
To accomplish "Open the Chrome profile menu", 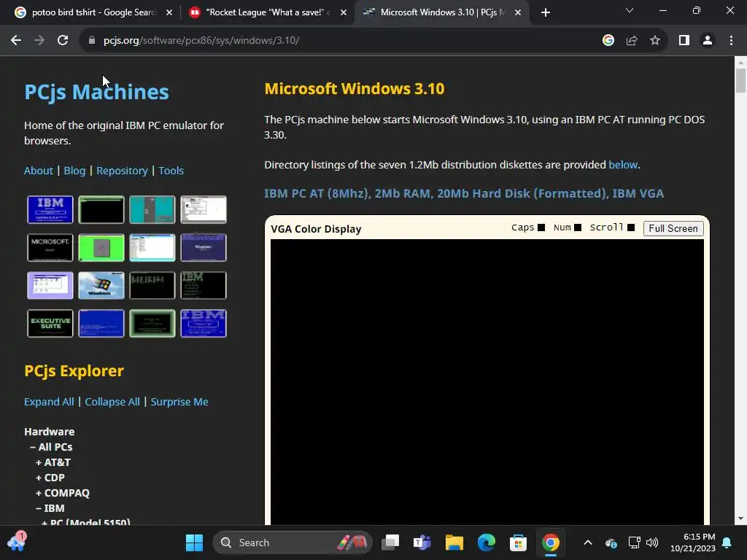I will (708, 41).
